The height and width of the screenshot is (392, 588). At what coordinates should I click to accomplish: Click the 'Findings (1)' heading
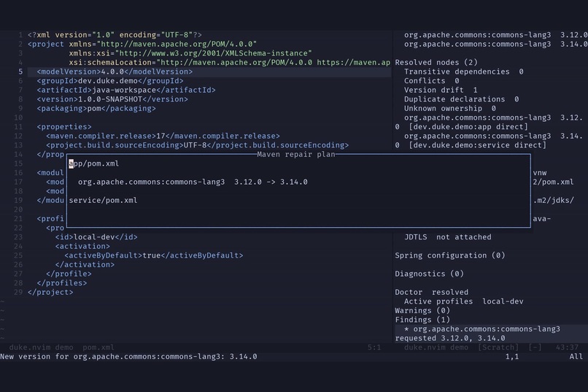point(422,320)
